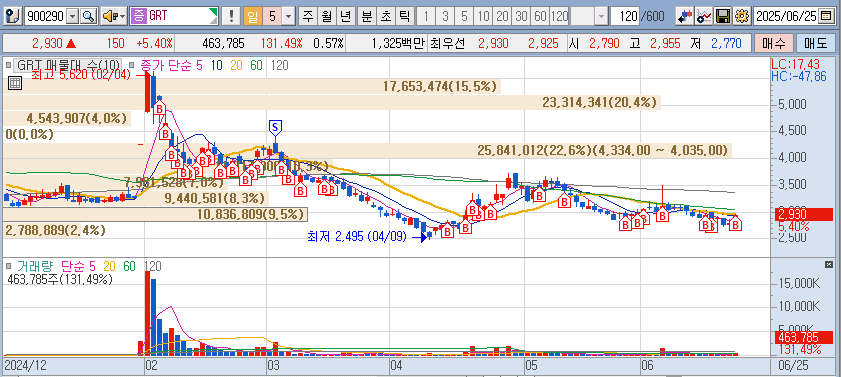Viewport: 841px width, 377px height.
Task: Click the rightmost B buy marker near 06/25
Action: (x=735, y=223)
